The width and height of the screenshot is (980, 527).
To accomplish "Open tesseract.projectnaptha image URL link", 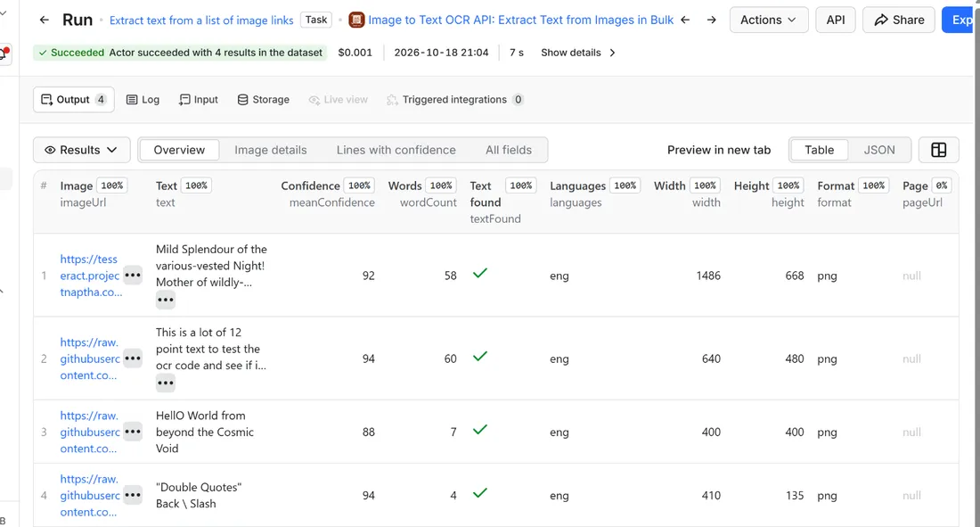I will 91,276.
